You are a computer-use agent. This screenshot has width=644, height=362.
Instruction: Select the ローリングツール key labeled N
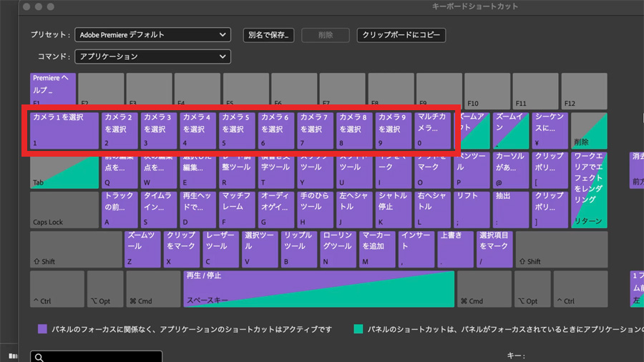(338, 249)
